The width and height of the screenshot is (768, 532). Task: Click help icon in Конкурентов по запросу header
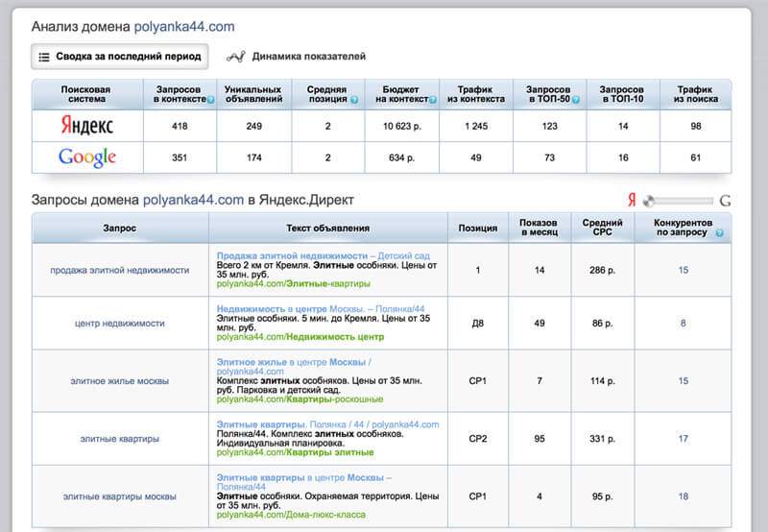pos(719,233)
